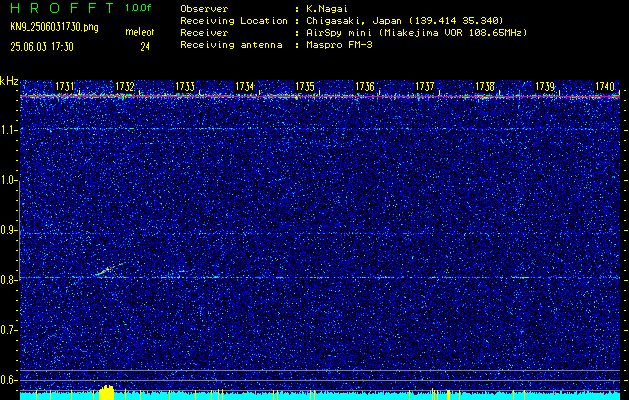This screenshot has height=400, width=629.
Task: Click the red-yellow meteor echo streak
Action: coord(105,270)
